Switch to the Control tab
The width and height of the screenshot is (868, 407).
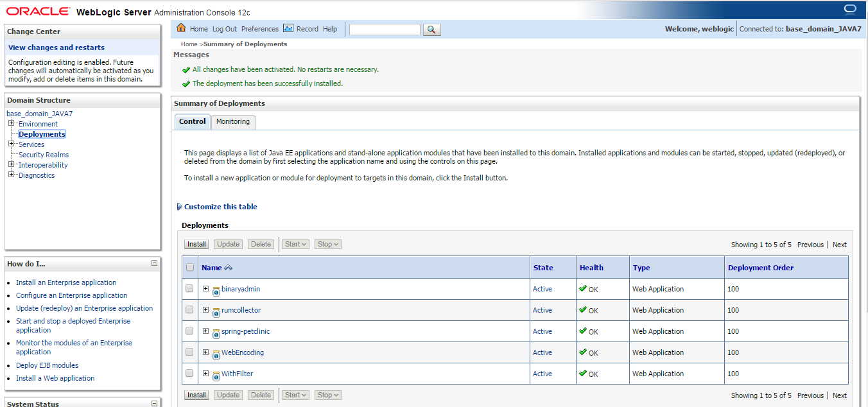click(x=192, y=121)
